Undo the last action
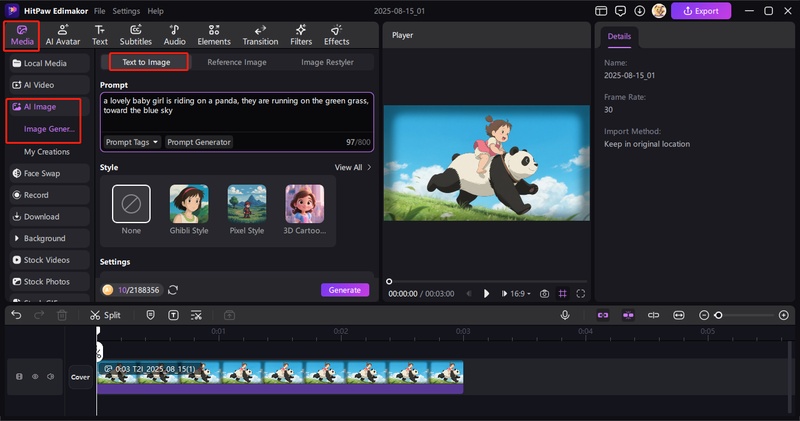The image size is (800, 421). coord(16,315)
